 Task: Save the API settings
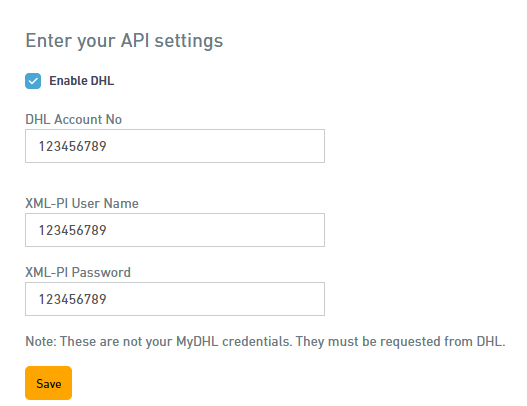[48, 383]
